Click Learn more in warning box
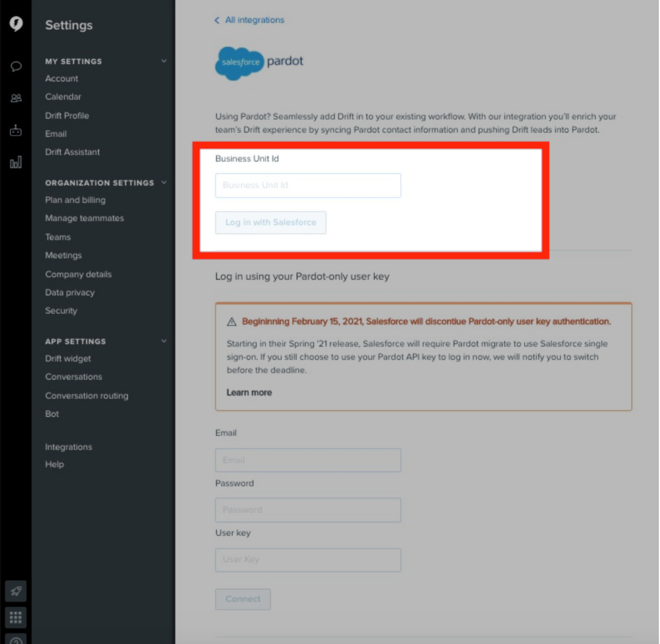 pyautogui.click(x=249, y=392)
